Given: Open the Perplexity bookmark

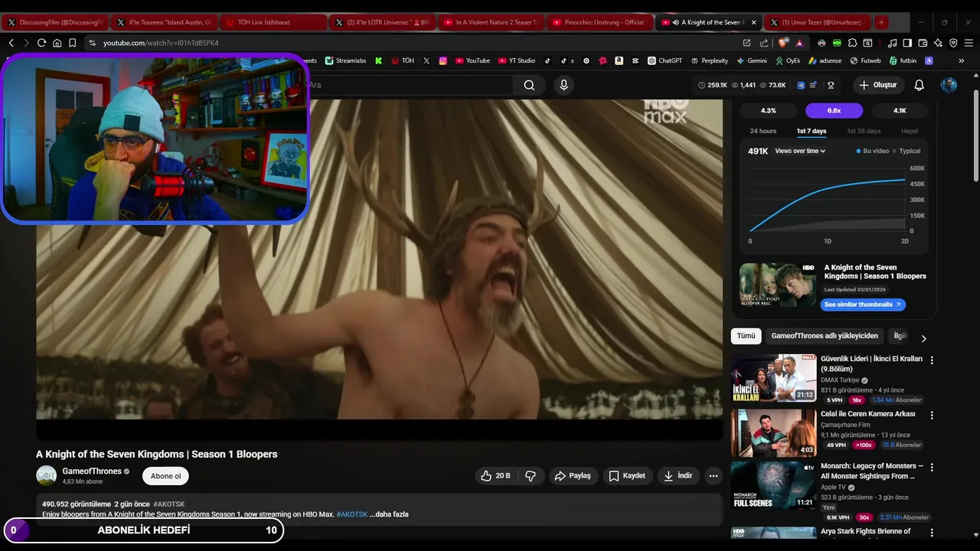Looking at the screenshot, I should tap(710, 60).
